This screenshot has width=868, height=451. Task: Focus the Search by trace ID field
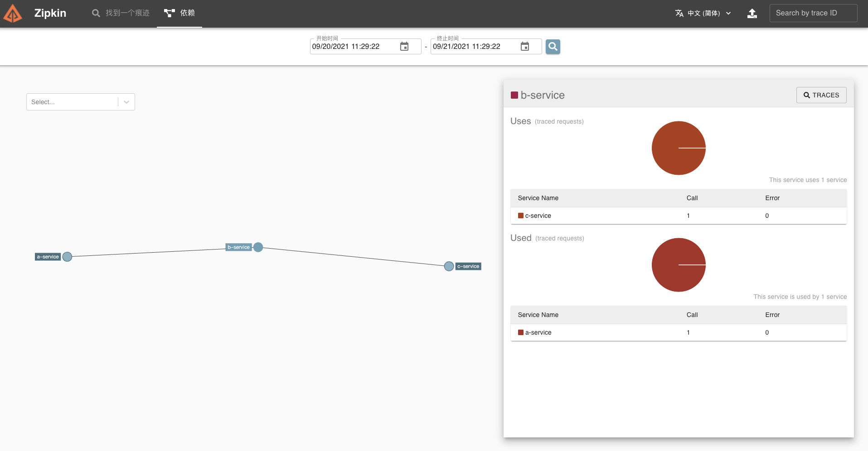(x=813, y=13)
